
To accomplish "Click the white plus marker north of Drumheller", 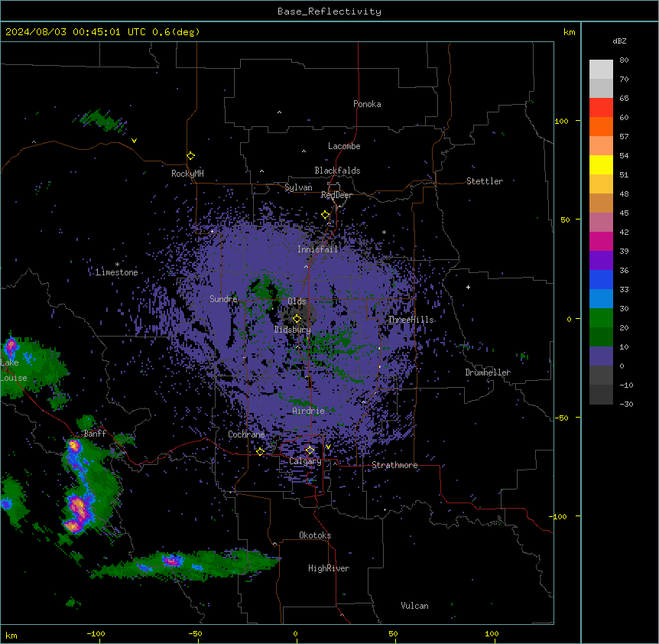I will (468, 287).
